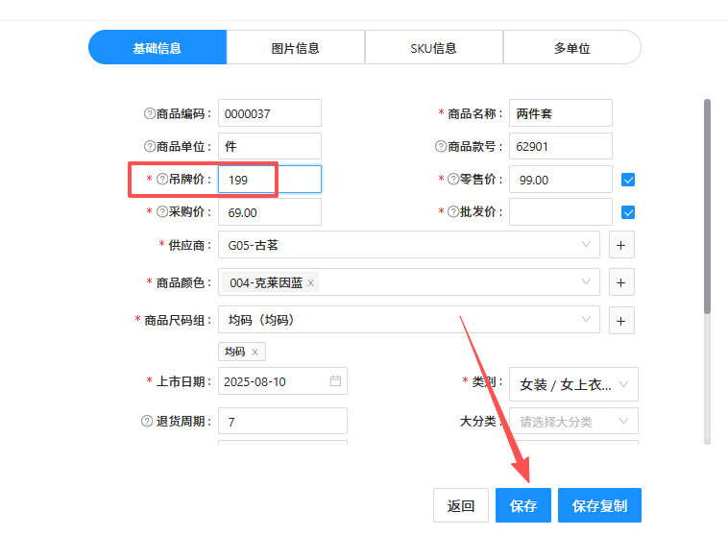728x560 pixels.
Task: Open the 图片信息 tab
Action: pos(295,47)
